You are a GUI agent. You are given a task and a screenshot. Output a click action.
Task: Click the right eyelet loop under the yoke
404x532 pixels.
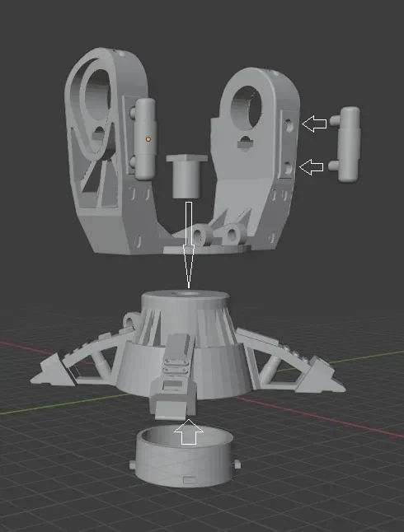[x=234, y=234]
